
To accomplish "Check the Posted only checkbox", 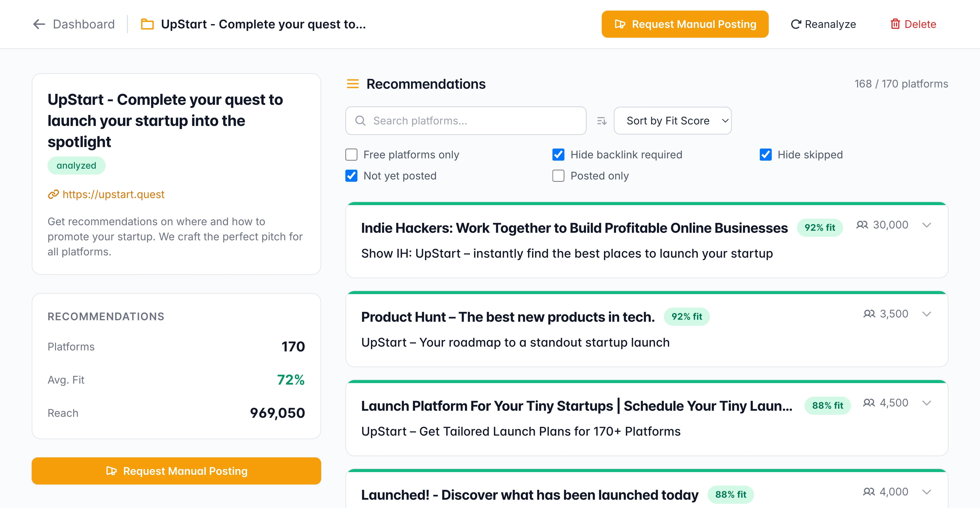I will tap(558, 176).
